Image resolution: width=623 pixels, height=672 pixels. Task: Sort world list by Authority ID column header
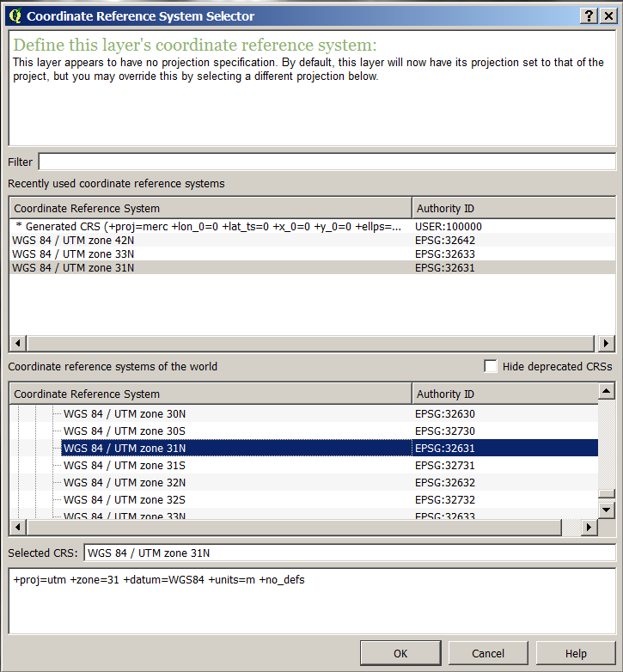click(504, 394)
